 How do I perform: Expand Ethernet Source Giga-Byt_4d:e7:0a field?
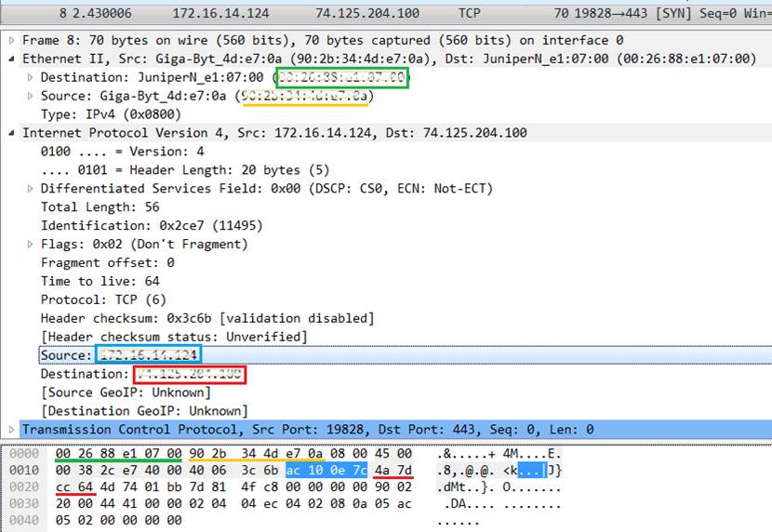[x=31, y=97]
